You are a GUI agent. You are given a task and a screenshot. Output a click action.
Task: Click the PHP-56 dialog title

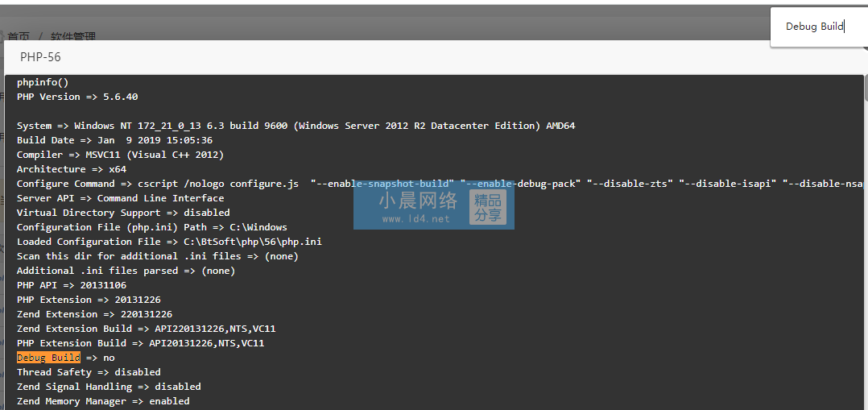click(x=40, y=57)
